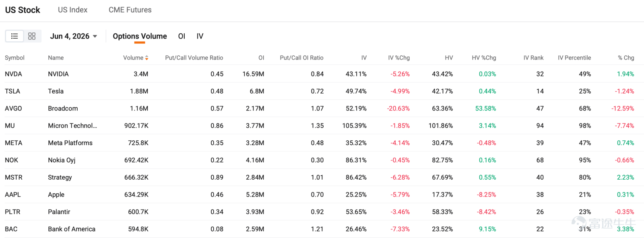Sort by IV Percentile column header
Viewport: 644px width, 238px height.
574,58
